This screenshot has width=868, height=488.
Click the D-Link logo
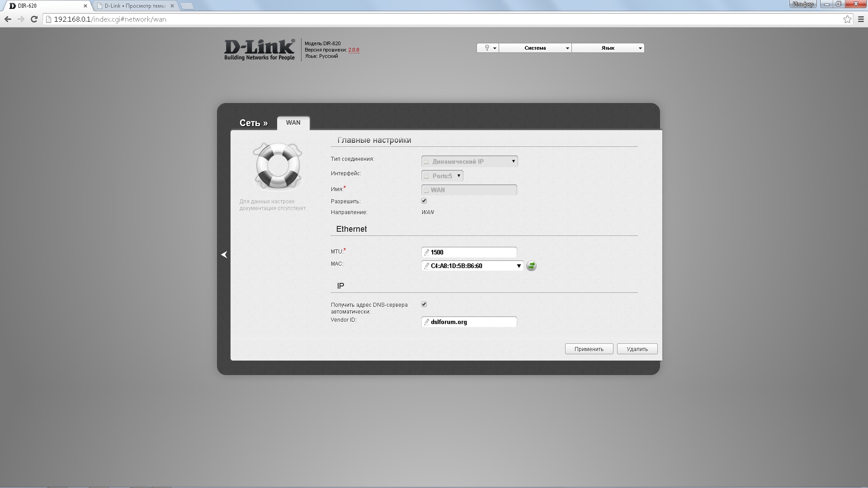(259, 49)
